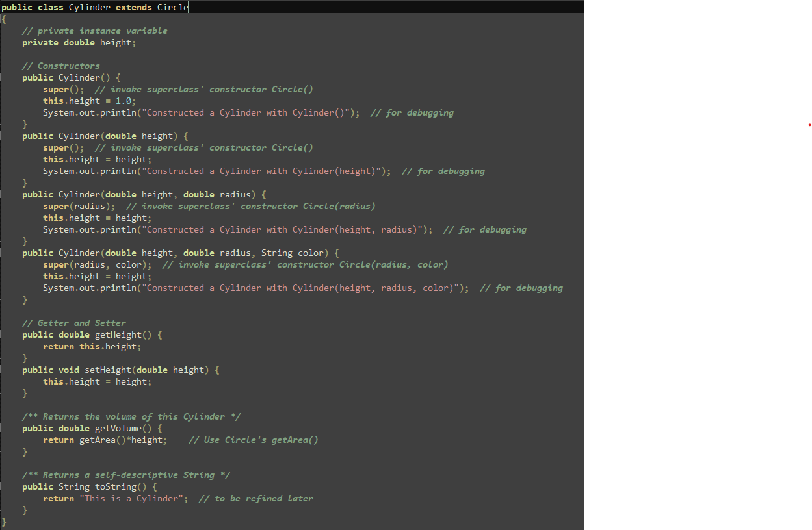Place cursor on the Cylinder class name
This screenshot has width=812, height=530.
coord(89,7)
